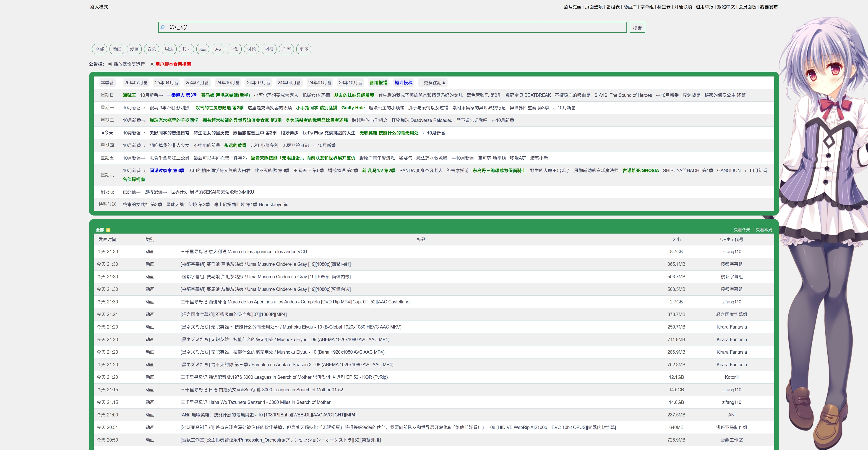This screenshot has height=450, width=868.
Task: Open the 更多 category pill
Action: pos(304,49)
